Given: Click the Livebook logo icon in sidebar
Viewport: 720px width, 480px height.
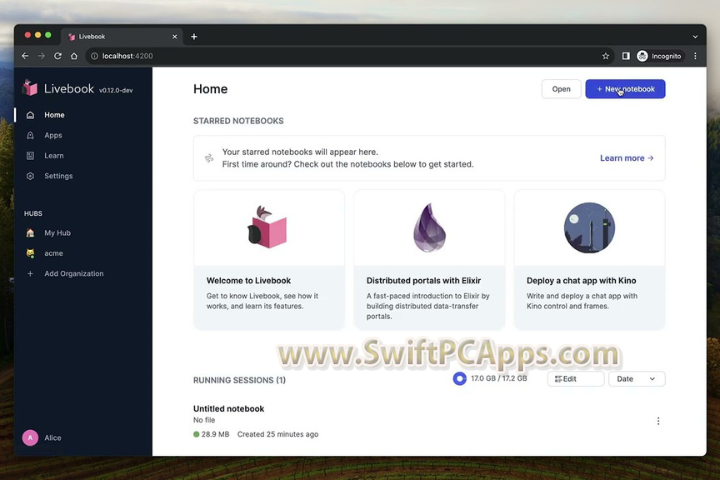Looking at the screenshot, I should (30, 87).
